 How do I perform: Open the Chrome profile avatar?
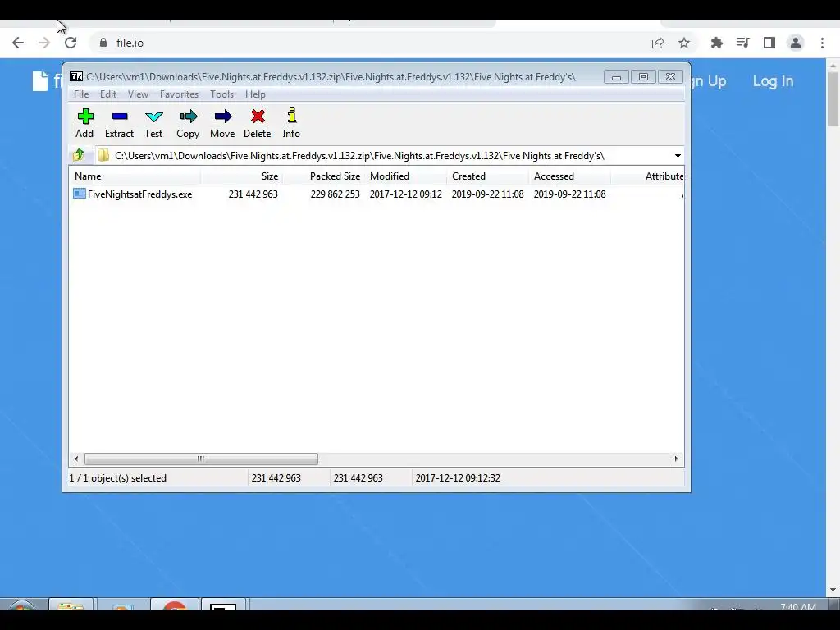[796, 43]
